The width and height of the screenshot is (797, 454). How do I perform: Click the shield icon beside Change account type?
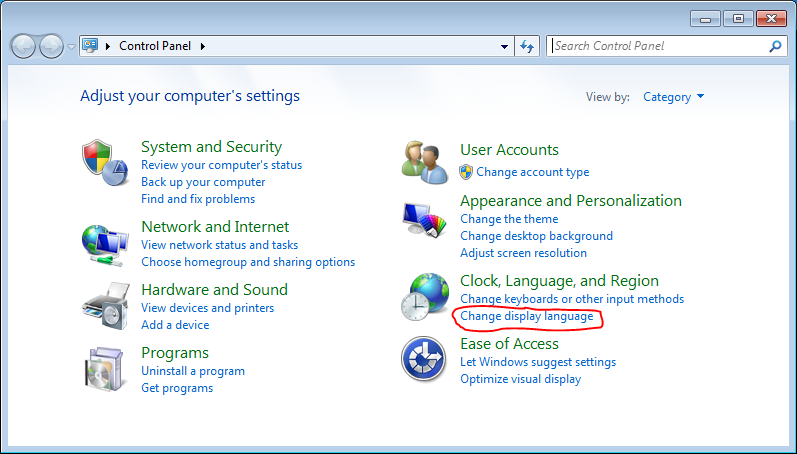(x=466, y=172)
